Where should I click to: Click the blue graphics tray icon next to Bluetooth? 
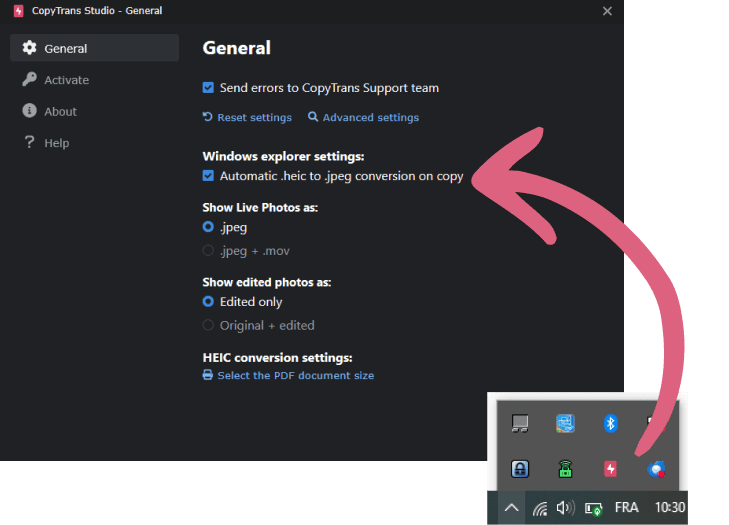565,424
